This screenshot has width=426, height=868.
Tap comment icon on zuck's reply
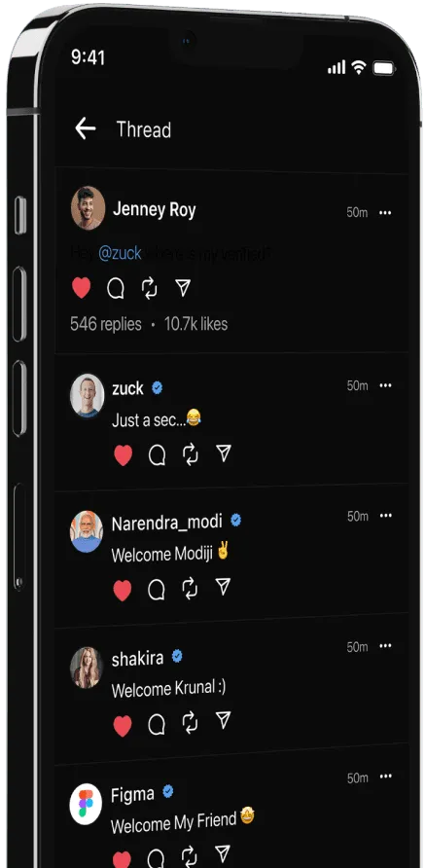click(158, 455)
